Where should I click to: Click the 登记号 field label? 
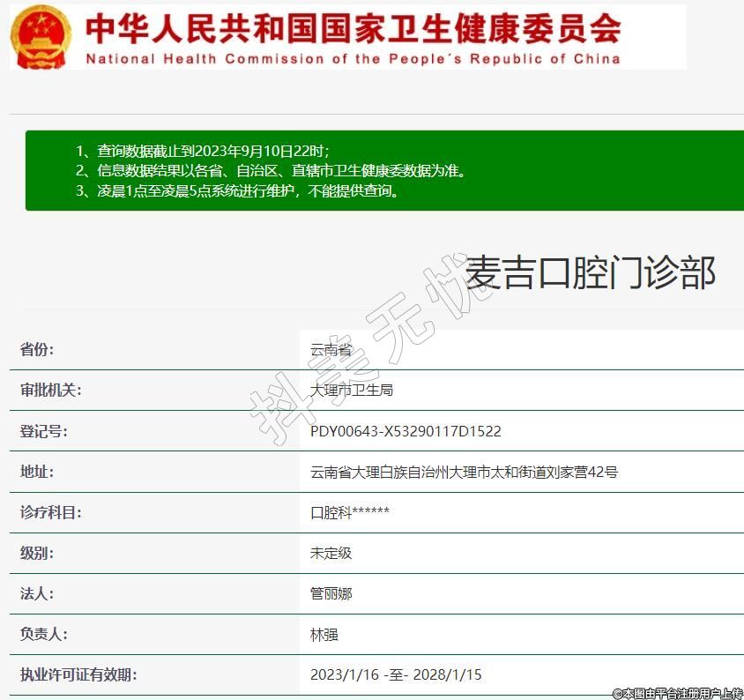(x=43, y=431)
